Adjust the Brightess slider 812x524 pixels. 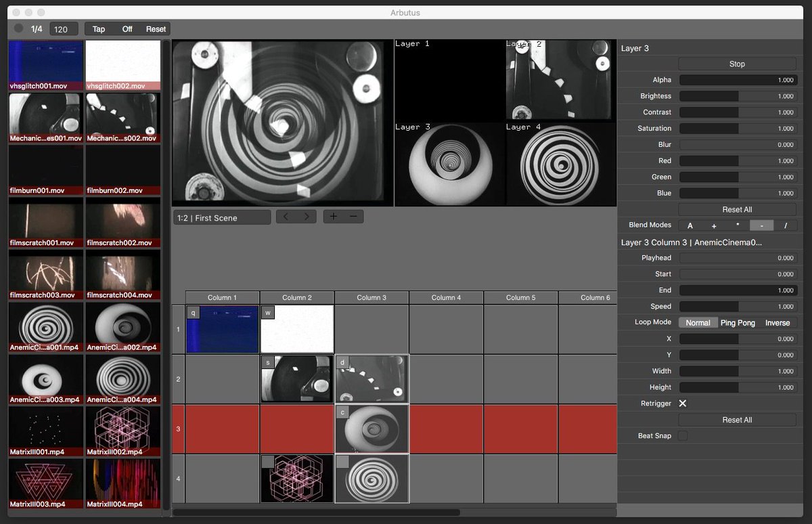738,96
